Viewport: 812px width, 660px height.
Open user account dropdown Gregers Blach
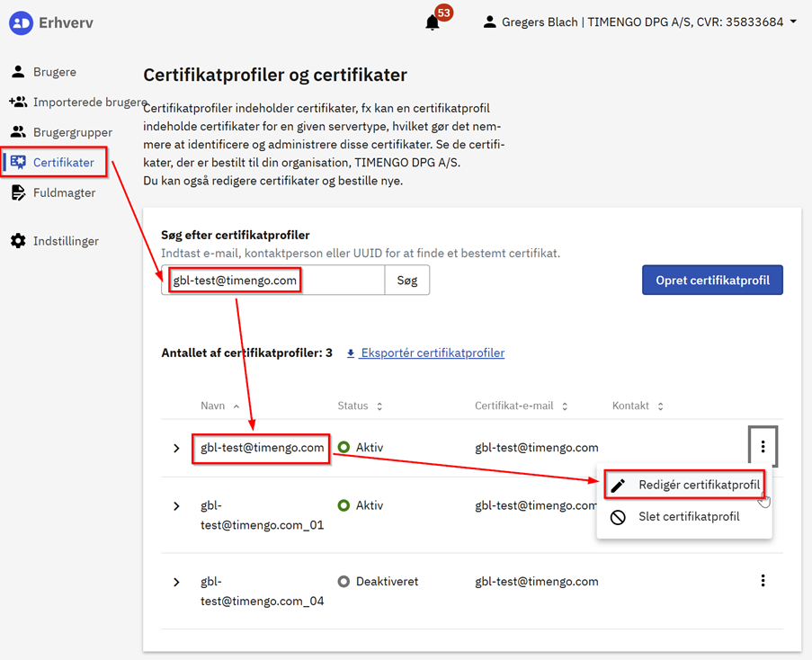640,22
